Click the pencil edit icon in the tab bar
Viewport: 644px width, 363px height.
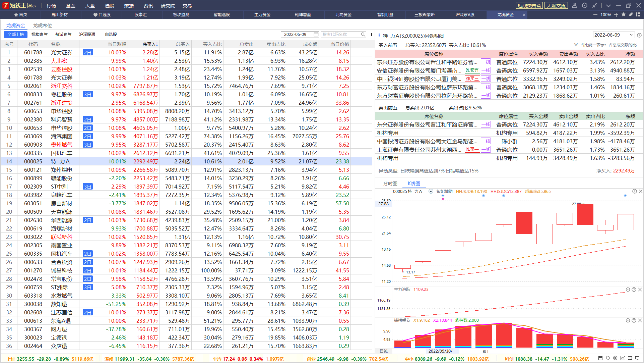[631, 14]
